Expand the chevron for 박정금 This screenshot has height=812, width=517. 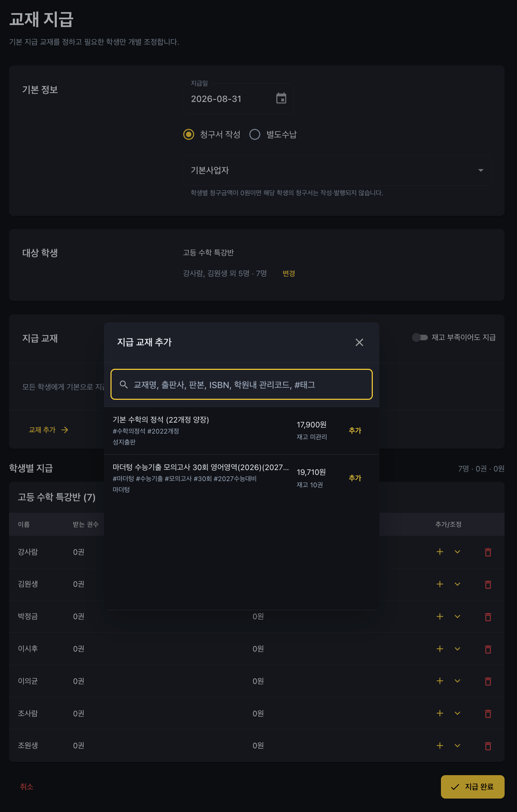[457, 616]
